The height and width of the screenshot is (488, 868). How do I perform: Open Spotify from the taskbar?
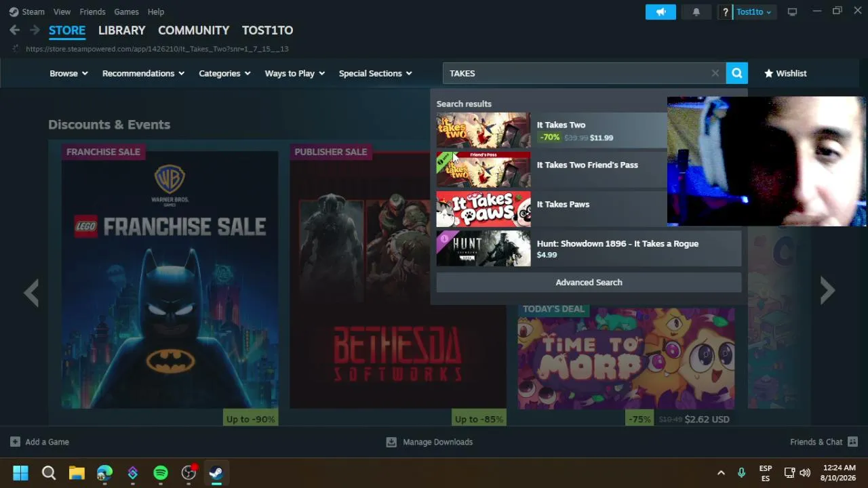click(x=161, y=473)
